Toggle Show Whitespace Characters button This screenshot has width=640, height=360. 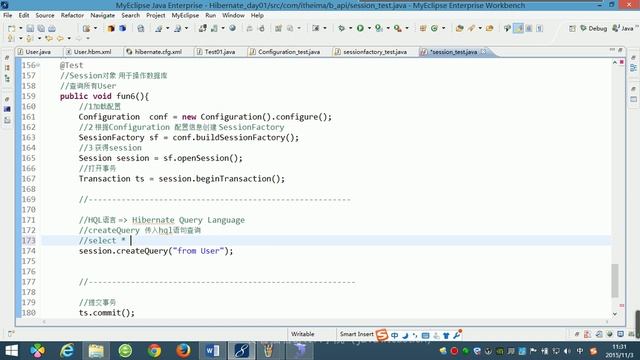click(x=540, y=28)
